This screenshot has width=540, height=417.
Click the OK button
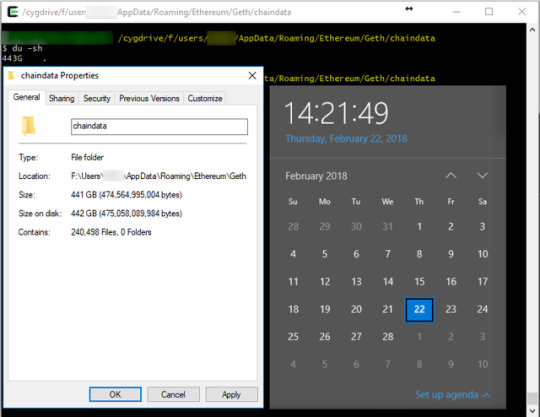[115, 394]
